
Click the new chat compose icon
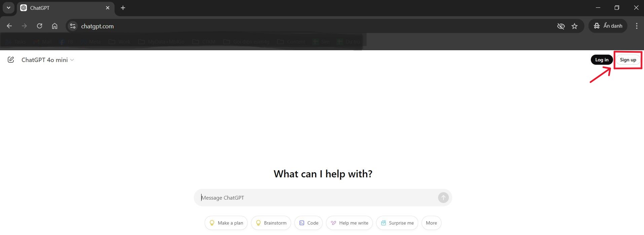tap(11, 60)
